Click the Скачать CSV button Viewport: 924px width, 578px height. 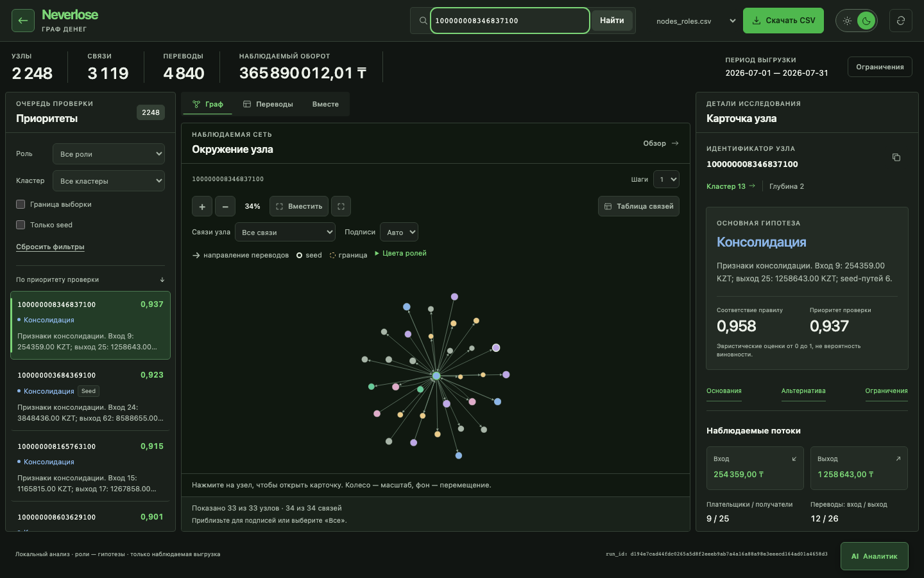tap(783, 21)
